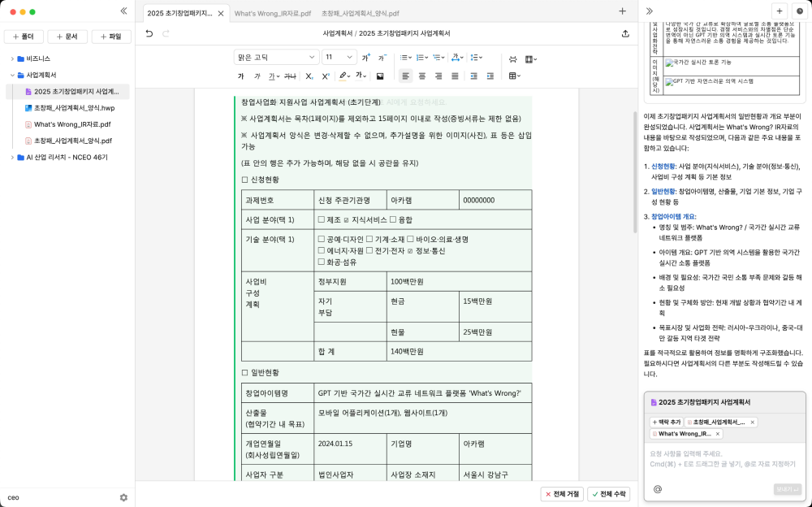Image resolution: width=812 pixels, height=507 pixels.
Task: Check the 기계·소재 checkbox
Action: point(369,239)
